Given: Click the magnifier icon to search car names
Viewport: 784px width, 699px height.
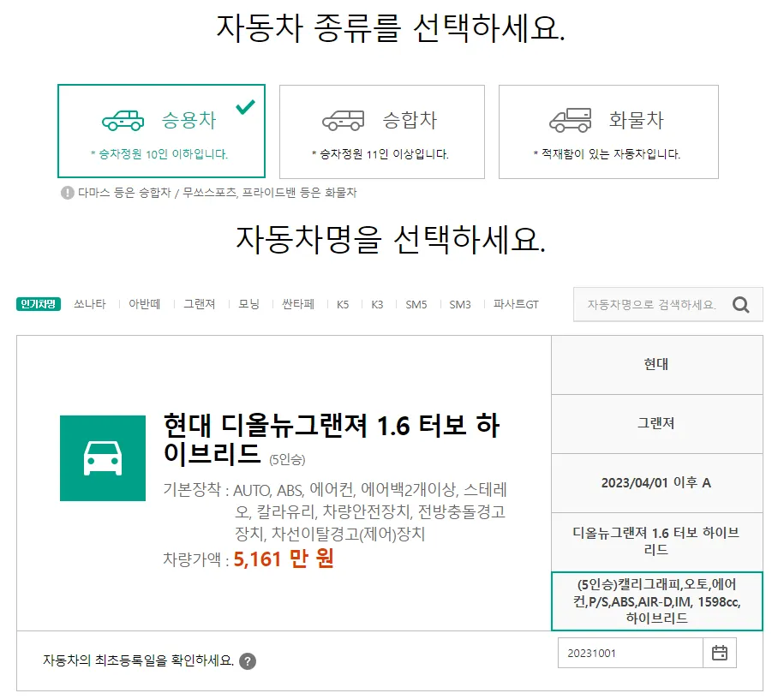Looking at the screenshot, I should 740,304.
